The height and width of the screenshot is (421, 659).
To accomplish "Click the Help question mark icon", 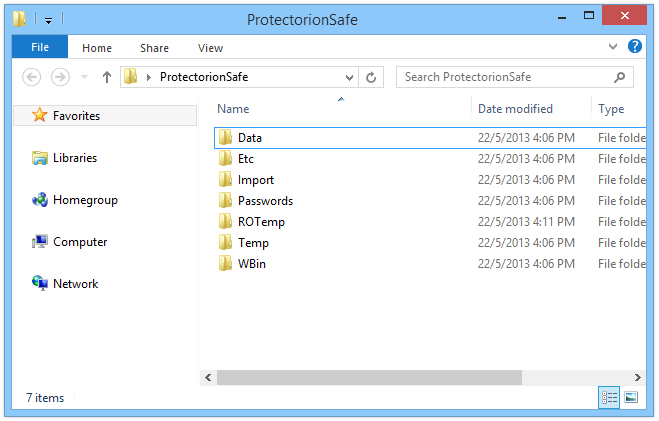I will point(635,46).
